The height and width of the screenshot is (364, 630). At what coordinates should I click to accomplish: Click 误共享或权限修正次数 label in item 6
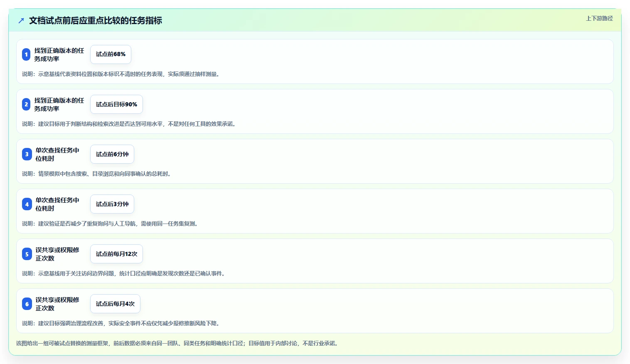point(57,304)
